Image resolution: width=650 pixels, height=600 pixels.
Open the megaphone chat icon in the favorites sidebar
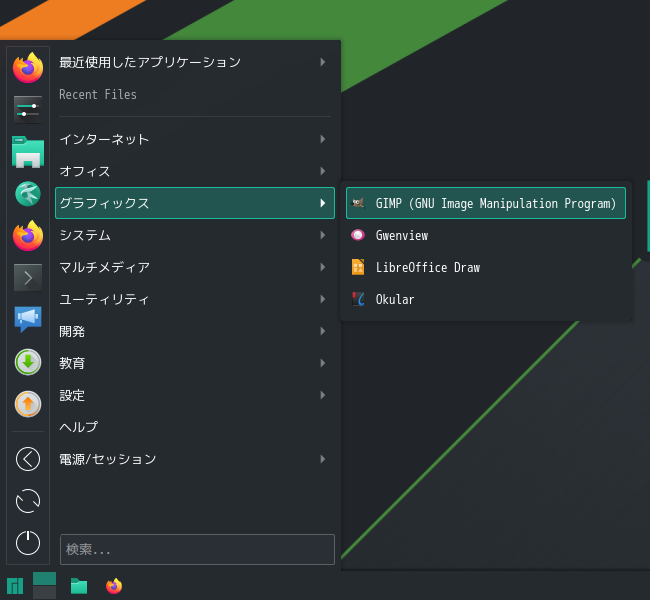[28, 319]
